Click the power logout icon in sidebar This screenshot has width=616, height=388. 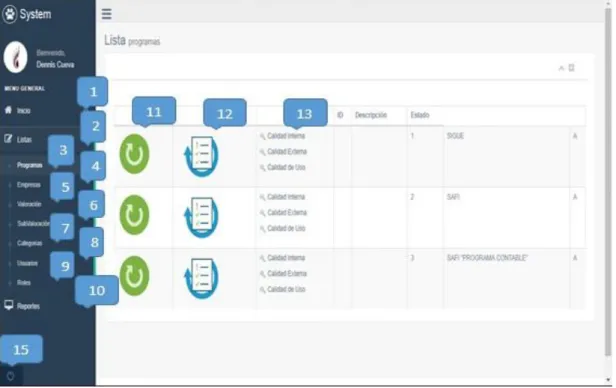coord(11,376)
